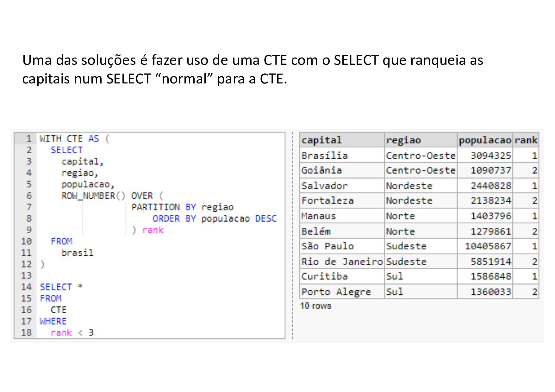Click the capital column header
Viewport: 555px width, 392px height.
(342, 140)
